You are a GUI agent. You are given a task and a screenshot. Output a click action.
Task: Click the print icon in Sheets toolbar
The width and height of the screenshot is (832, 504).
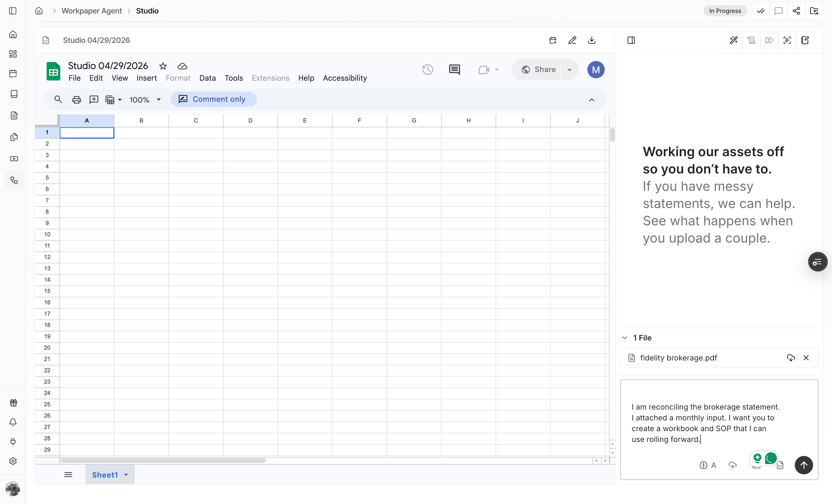77,99
